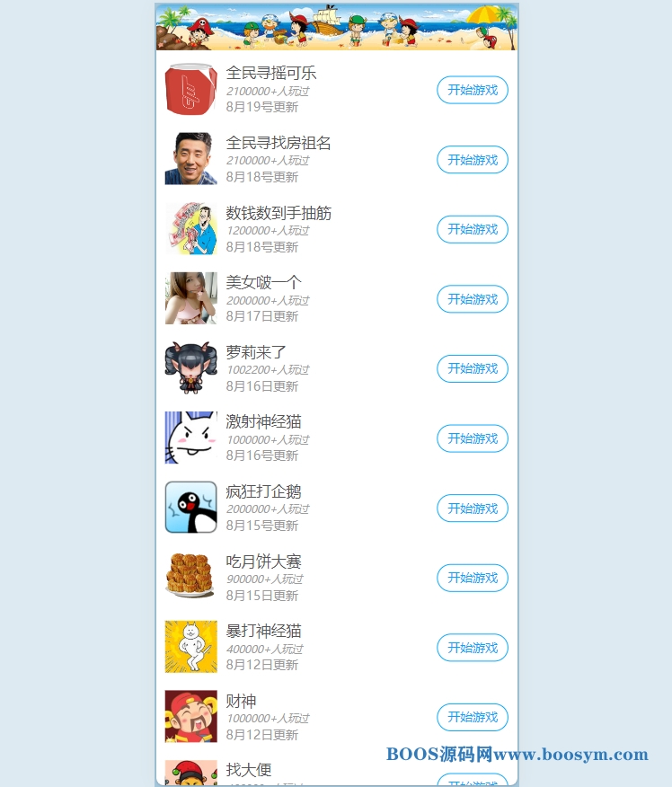The width and height of the screenshot is (672, 787).
Task: Open the 激射神经猫 title link
Action: [263, 421]
